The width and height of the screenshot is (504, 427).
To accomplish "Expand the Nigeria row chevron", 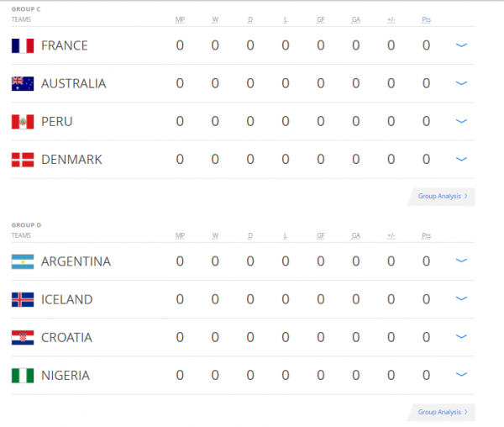I will pyautogui.click(x=460, y=376).
